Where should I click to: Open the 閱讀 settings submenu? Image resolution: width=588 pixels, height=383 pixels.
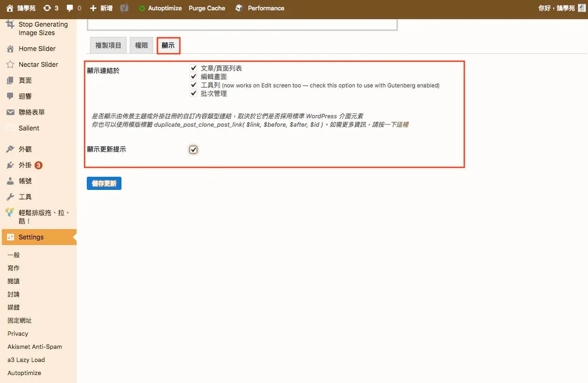pyautogui.click(x=14, y=281)
